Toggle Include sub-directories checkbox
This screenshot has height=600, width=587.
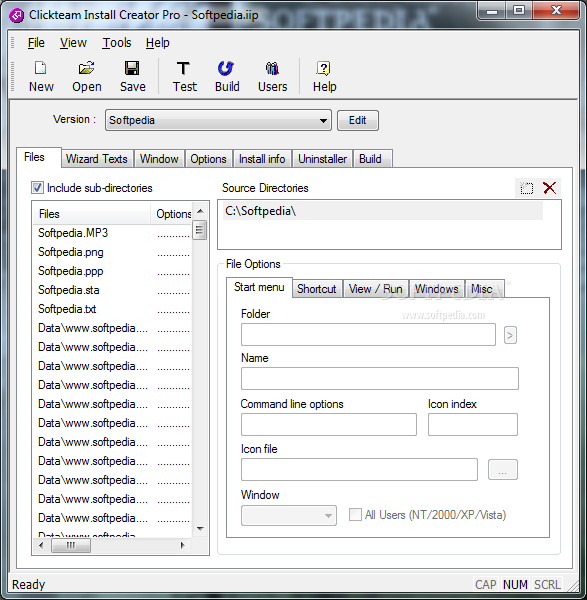(x=37, y=188)
